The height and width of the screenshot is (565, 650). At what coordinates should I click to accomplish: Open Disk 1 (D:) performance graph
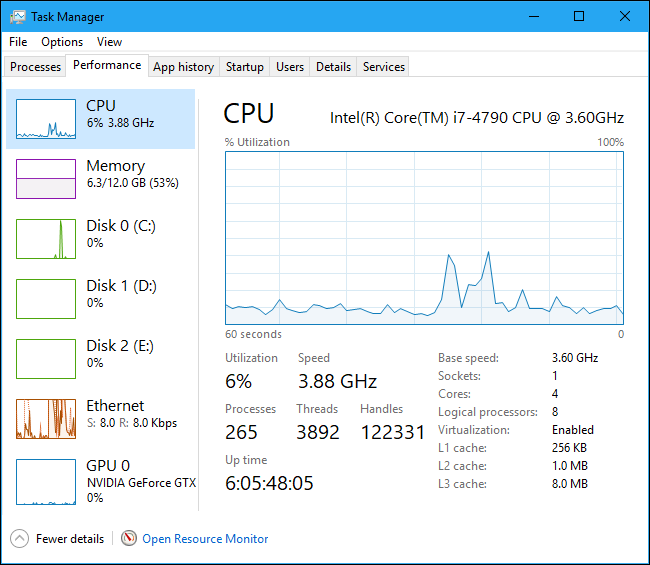[46, 299]
